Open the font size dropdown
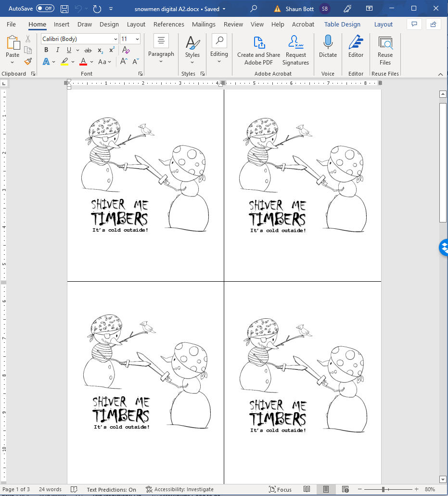Viewport: 448px width, 496px height. coord(137,39)
